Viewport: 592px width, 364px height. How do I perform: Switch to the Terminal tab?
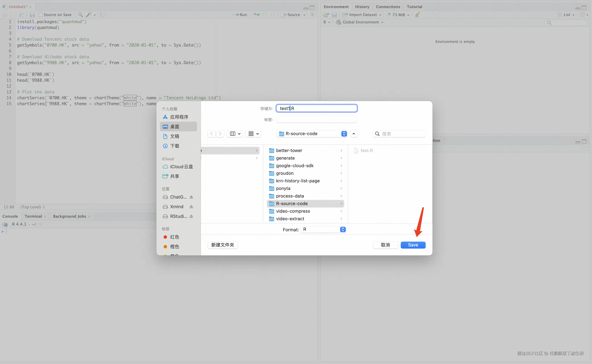coord(33,216)
